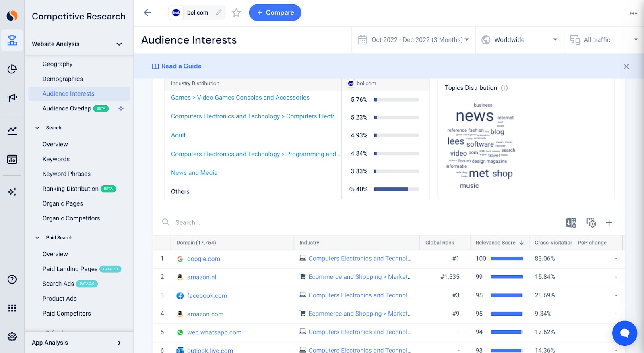This screenshot has width=644, height=353.
Task: Click the plus icon above table
Action: (609, 222)
